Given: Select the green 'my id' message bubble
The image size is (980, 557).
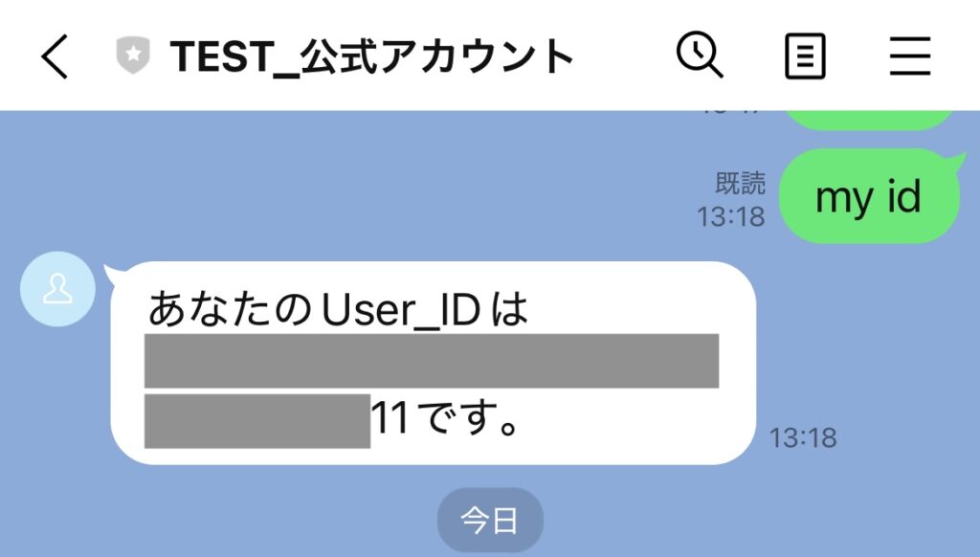Looking at the screenshot, I should [869, 195].
